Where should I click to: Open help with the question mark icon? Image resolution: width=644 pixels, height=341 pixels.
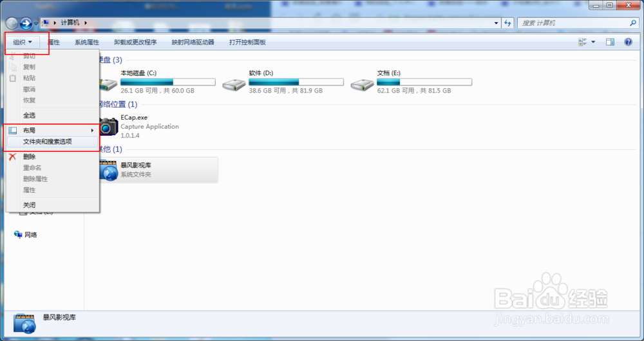point(628,42)
